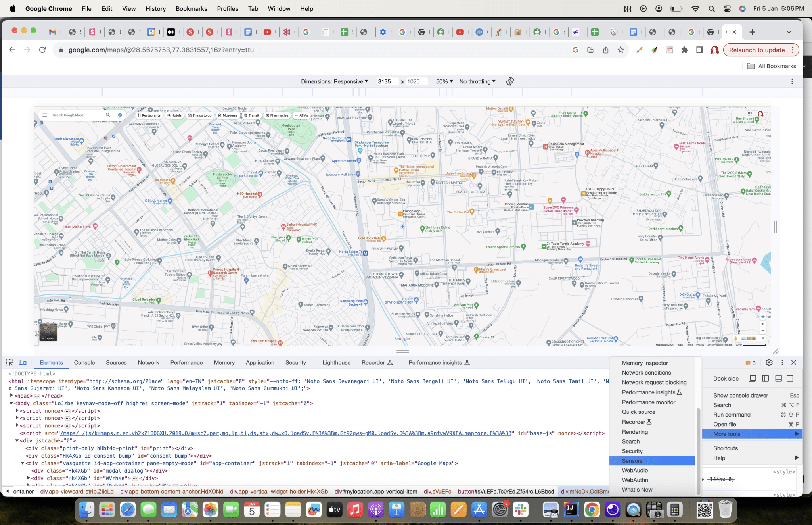Select Sensors in More tools submenu
Screen dimensions: 812x525
click(652, 461)
